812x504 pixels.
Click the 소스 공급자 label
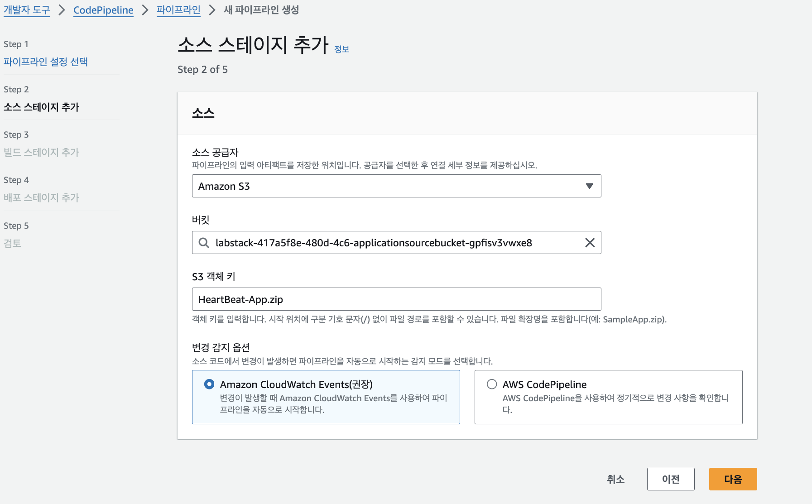point(215,152)
